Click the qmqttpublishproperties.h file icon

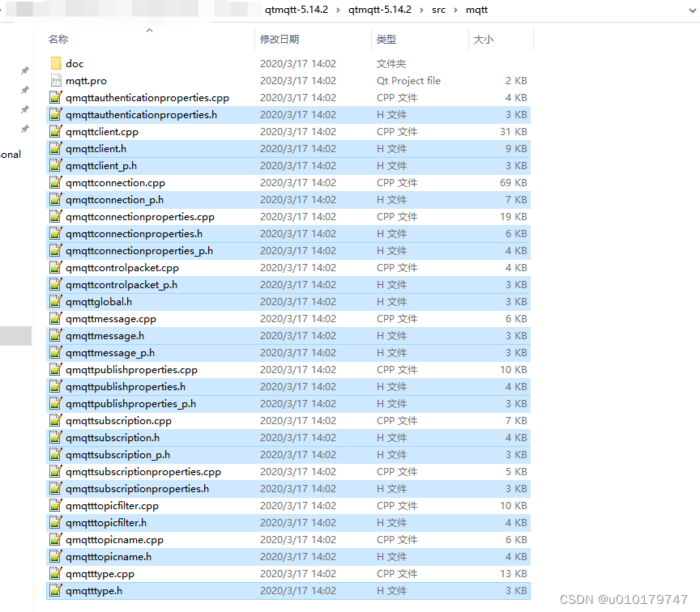pos(55,386)
